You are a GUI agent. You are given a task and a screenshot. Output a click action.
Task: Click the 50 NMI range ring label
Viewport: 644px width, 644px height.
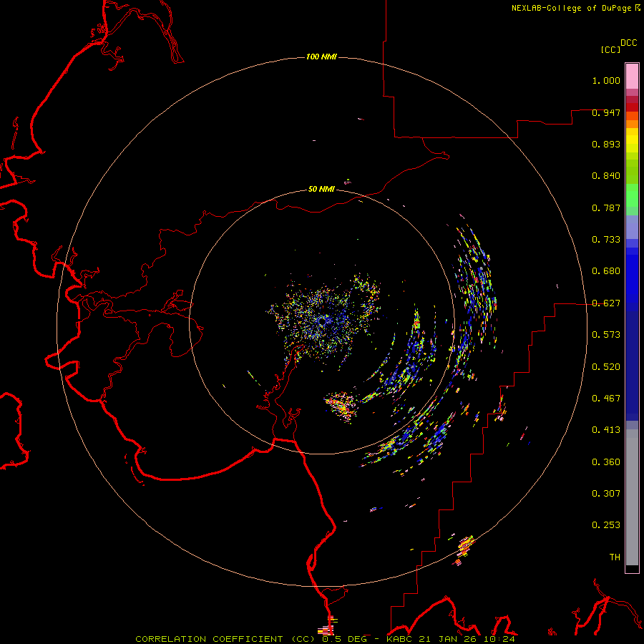[x=321, y=189]
